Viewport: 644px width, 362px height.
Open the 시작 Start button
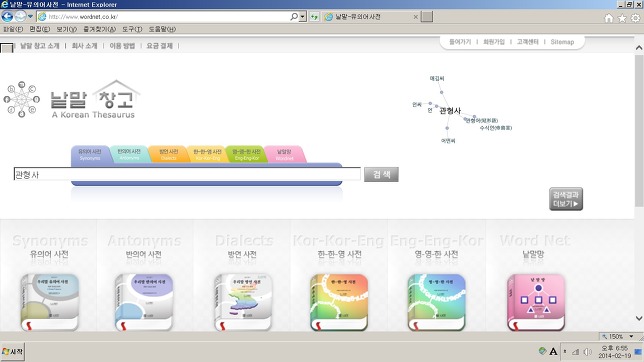click(13, 352)
